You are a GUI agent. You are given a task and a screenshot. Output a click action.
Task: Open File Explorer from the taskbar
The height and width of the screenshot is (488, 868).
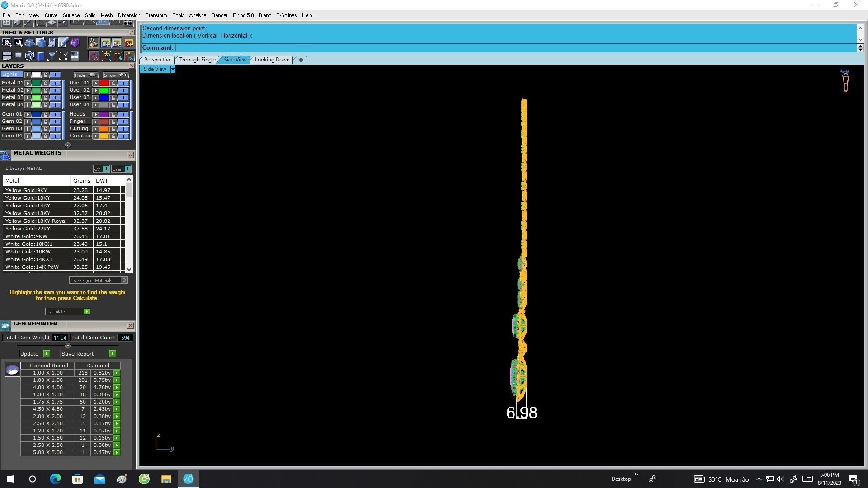click(166, 479)
